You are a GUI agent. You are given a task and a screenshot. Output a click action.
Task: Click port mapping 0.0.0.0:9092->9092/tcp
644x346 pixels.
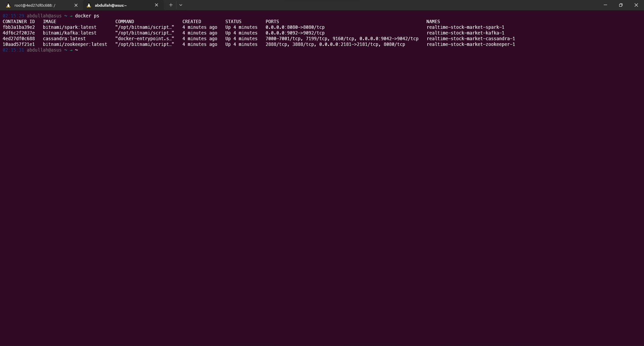[x=295, y=33]
